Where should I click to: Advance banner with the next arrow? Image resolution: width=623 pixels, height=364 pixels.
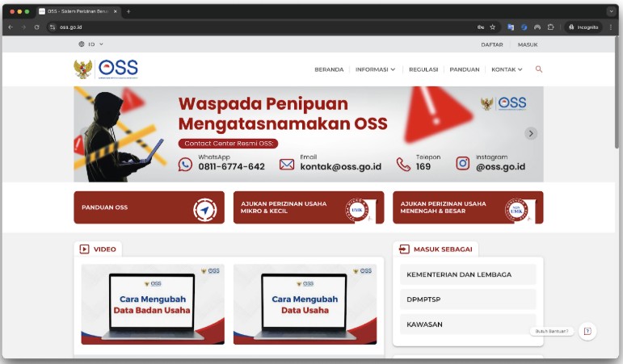pos(531,133)
